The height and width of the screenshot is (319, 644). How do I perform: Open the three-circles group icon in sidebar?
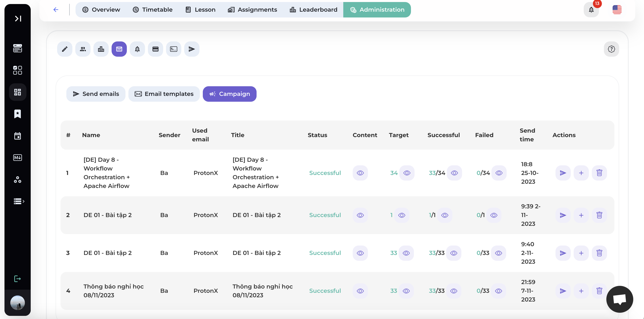pyautogui.click(x=17, y=179)
